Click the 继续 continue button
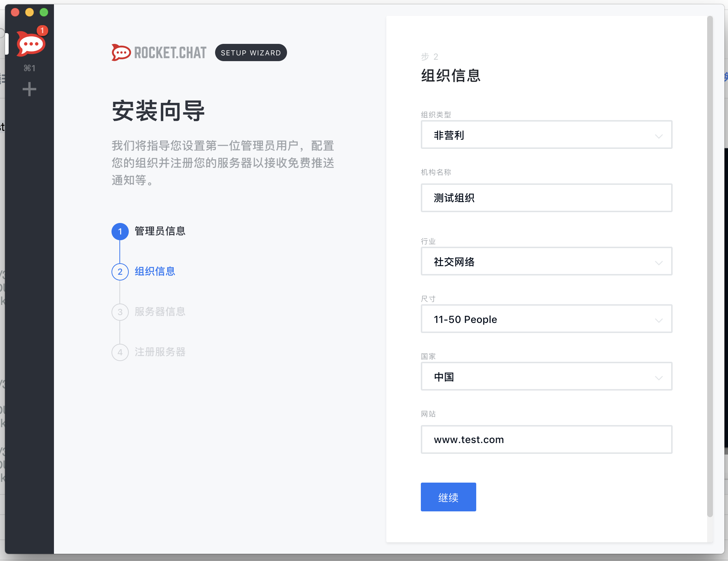The width and height of the screenshot is (728, 561). (x=448, y=497)
